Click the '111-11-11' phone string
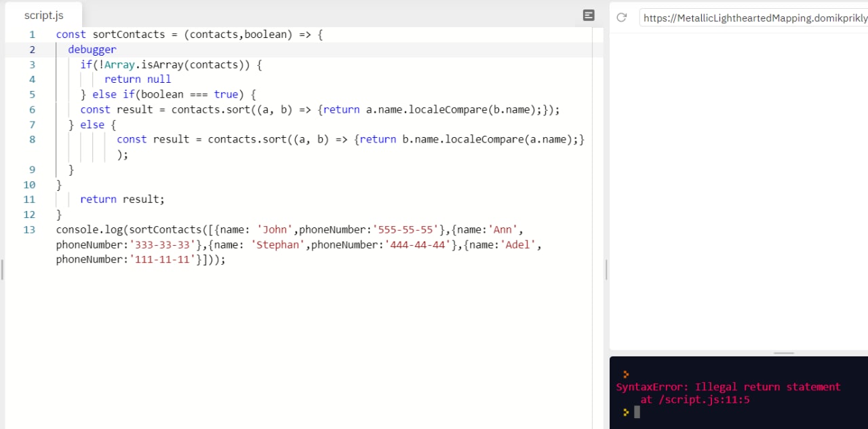Screen dimensions: 868x429 click(x=162, y=259)
